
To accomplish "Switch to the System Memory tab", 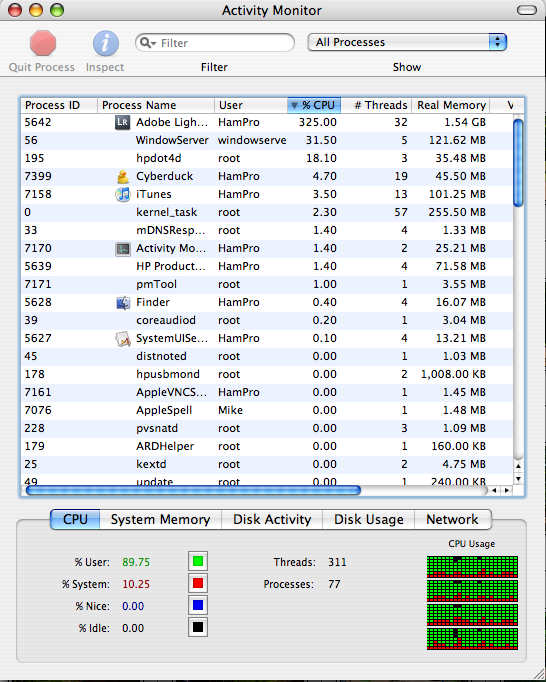I will (161, 519).
